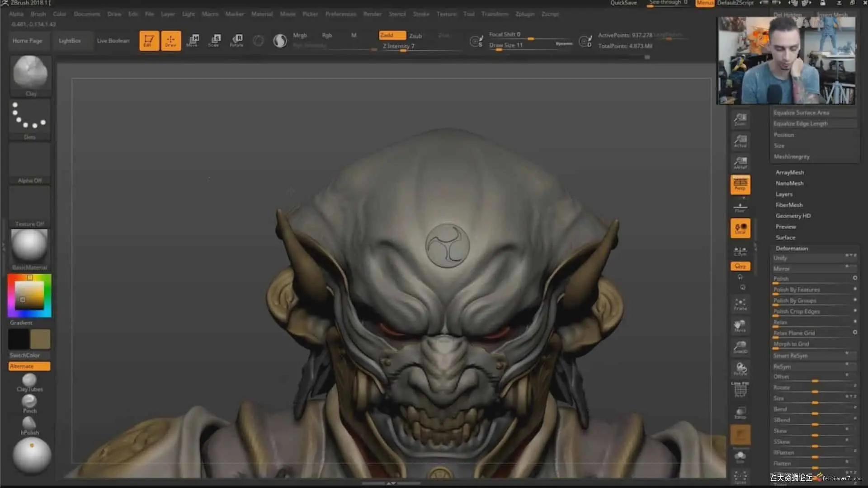The height and width of the screenshot is (488, 868).
Task: Toggle Rgb channel
Action: [327, 35]
